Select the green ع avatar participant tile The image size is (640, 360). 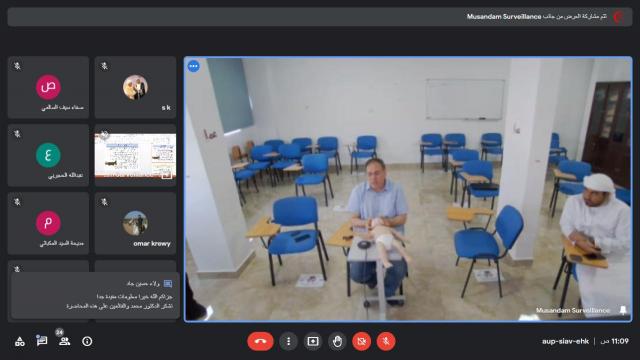[48, 156]
